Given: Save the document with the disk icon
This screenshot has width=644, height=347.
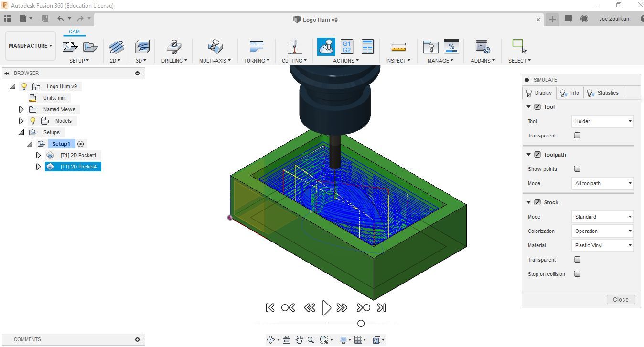Looking at the screenshot, I should click(45, 19).
